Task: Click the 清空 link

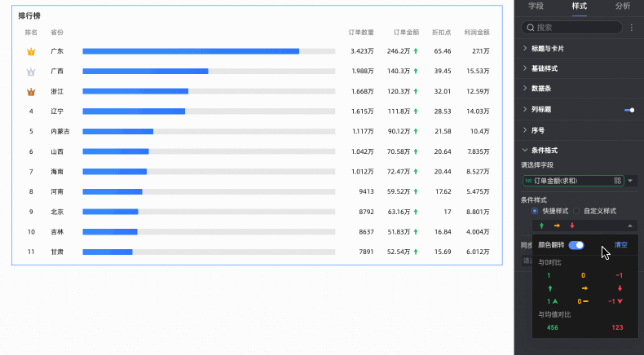Action: (620, 245)
